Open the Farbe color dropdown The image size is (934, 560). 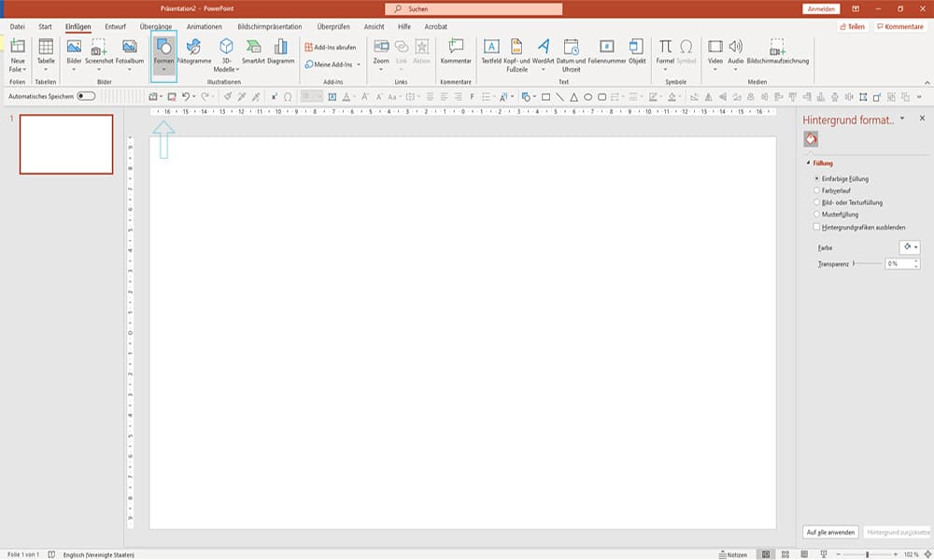click(x=910, y=247)
